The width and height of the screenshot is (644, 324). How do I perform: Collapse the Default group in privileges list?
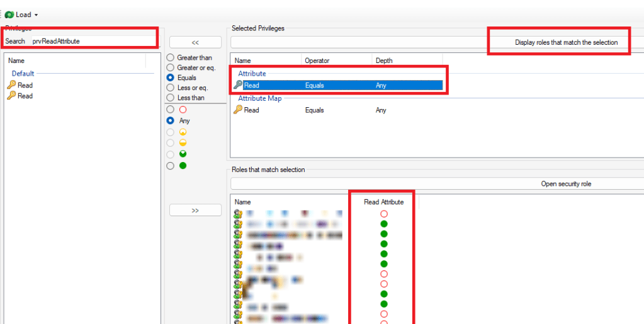click(x=23, y=74)
